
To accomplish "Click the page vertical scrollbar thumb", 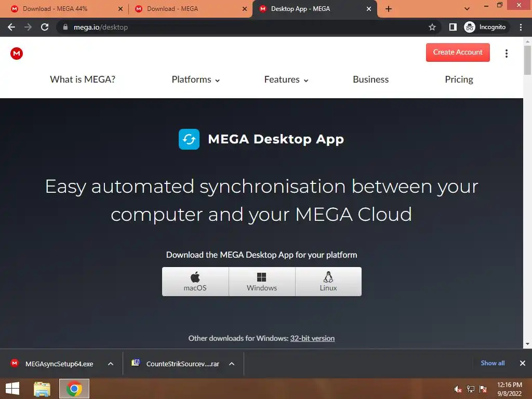I will [x=527, y=60].
